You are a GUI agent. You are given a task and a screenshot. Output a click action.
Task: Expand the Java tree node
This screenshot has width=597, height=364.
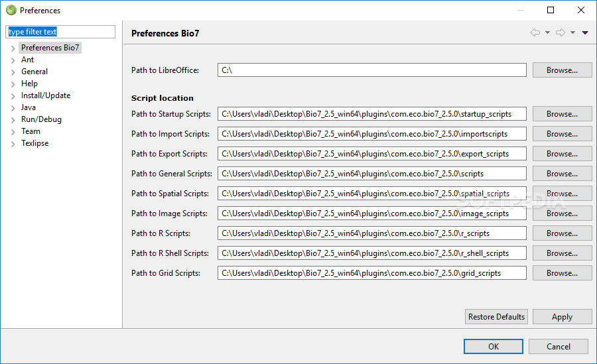[13, 108]
